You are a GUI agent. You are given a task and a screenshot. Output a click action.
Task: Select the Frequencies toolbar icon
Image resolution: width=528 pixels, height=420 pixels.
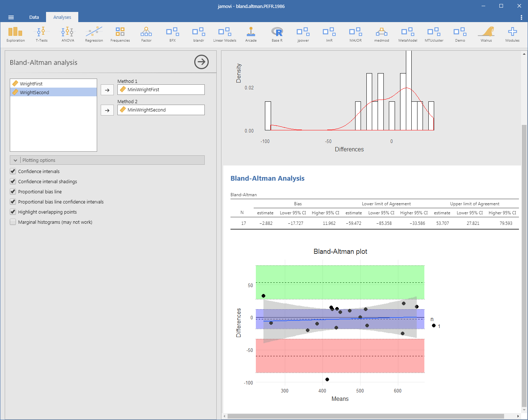tap(120, 34)
